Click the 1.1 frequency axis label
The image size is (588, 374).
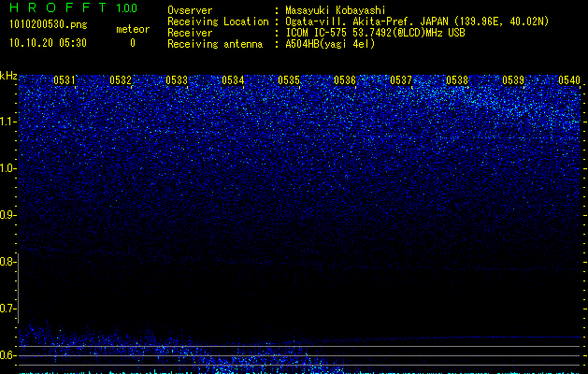[8, 122]
